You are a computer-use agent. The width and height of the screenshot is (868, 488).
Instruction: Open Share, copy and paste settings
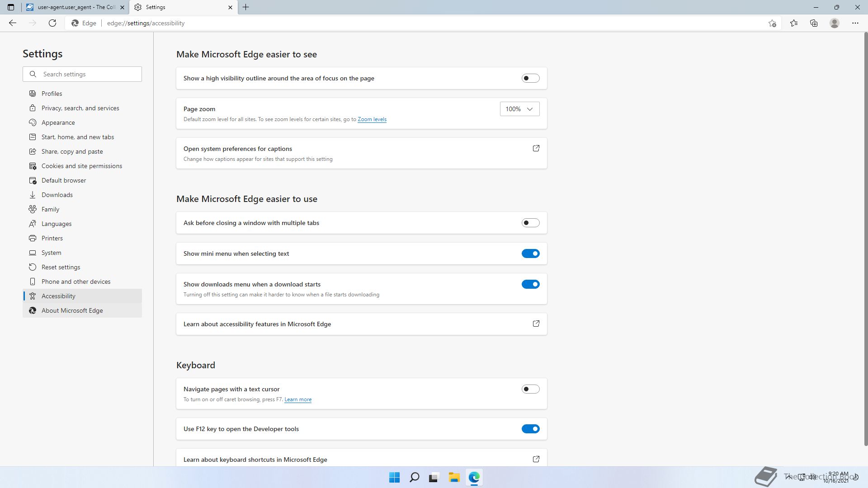click(x=82, y=151)
